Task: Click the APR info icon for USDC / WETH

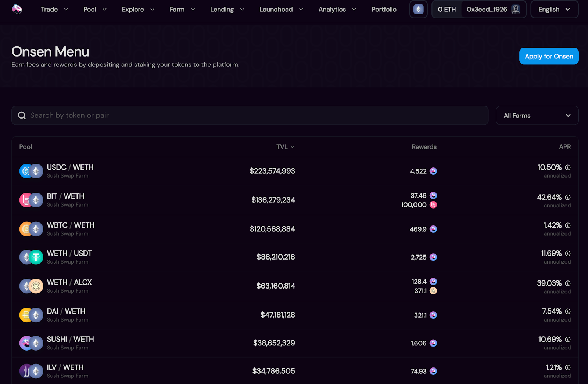Action: (x=568, y=167)
